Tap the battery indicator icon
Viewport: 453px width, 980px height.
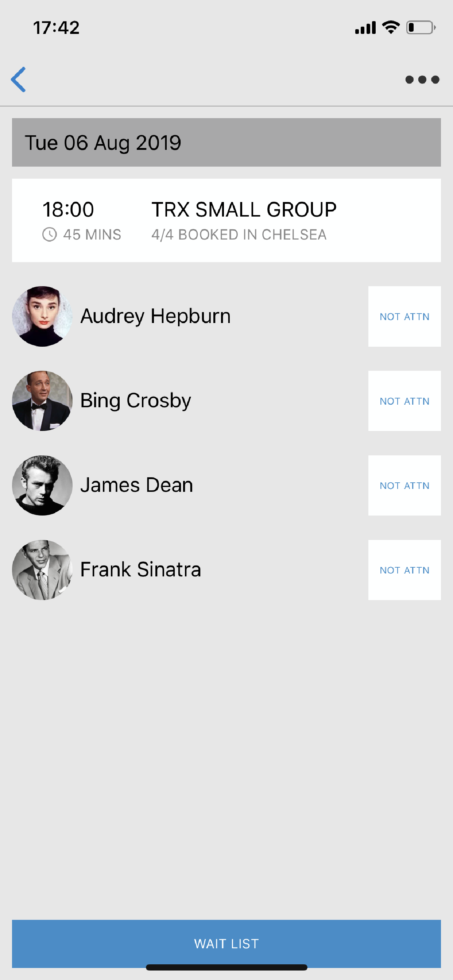pyautogui.click(x=421, y=27)
